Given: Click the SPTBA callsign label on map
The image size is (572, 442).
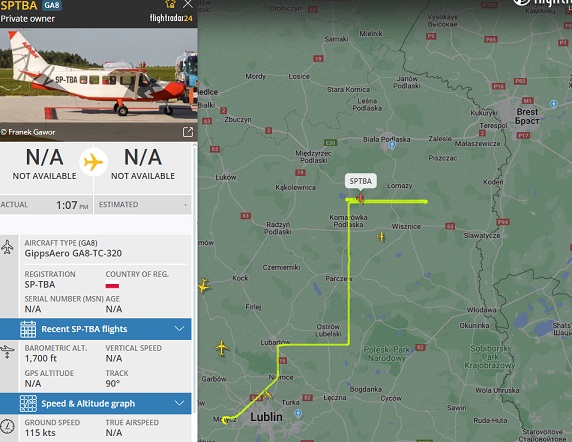Looking at the screenshot, I should point(360,181).
